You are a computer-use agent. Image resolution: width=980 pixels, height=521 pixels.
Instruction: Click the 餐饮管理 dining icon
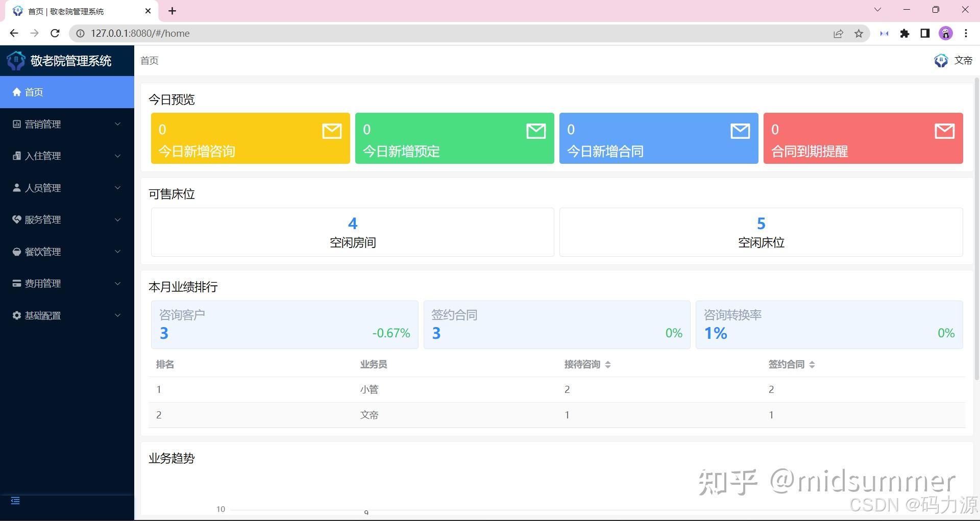click(x=16, y=251)
